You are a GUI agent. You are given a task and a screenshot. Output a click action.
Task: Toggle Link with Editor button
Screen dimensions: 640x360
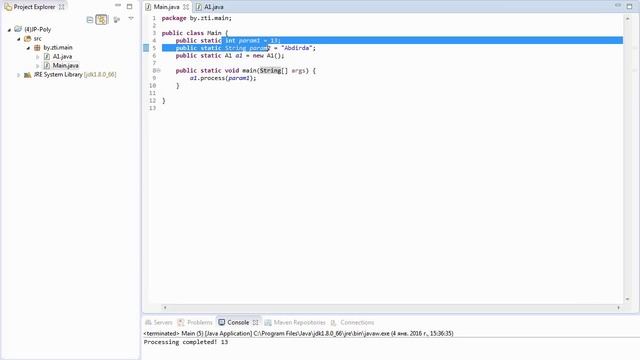click(x=102, y=20)
